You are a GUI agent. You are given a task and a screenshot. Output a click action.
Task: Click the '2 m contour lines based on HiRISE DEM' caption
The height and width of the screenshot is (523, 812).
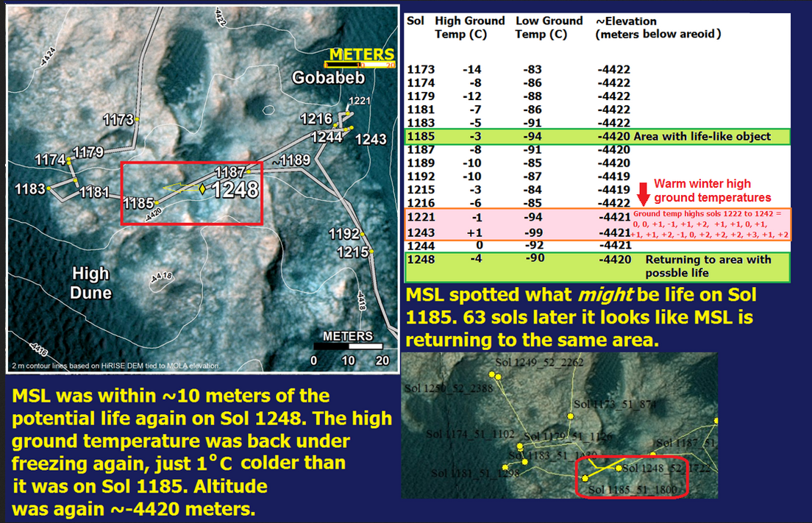(x=115, y=366)
